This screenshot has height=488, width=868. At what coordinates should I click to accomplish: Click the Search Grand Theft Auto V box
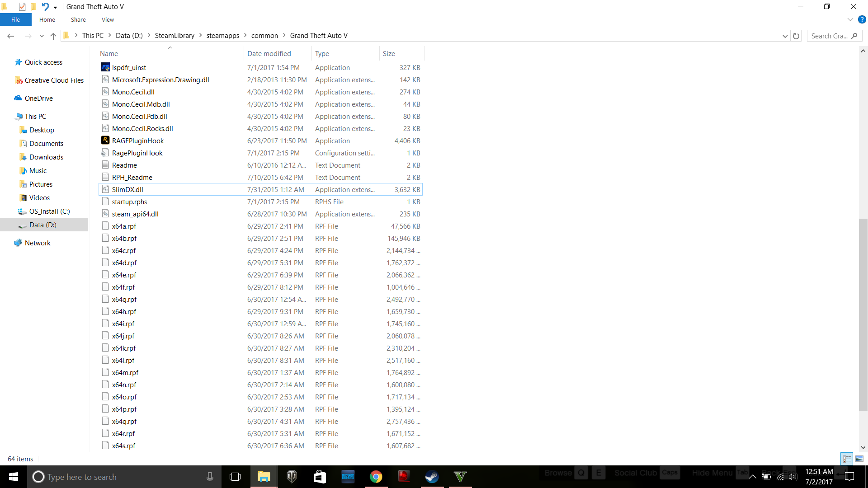(x=830, y=36)
